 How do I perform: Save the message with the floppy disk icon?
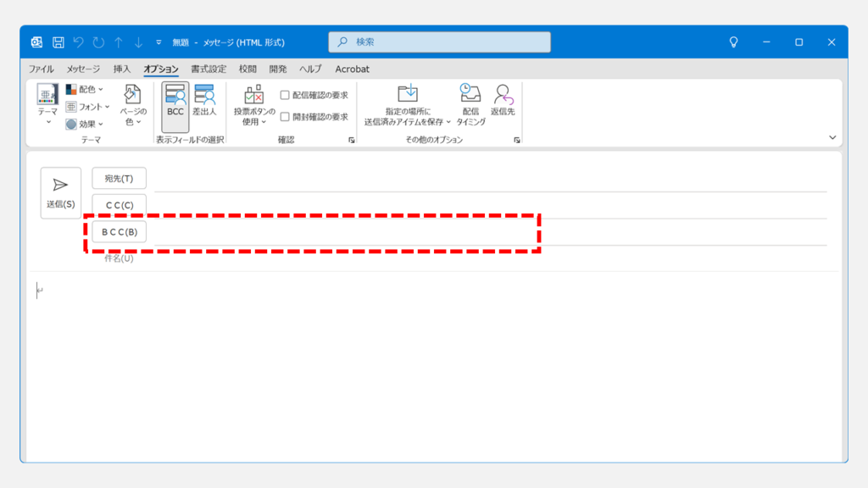[58, 42]
